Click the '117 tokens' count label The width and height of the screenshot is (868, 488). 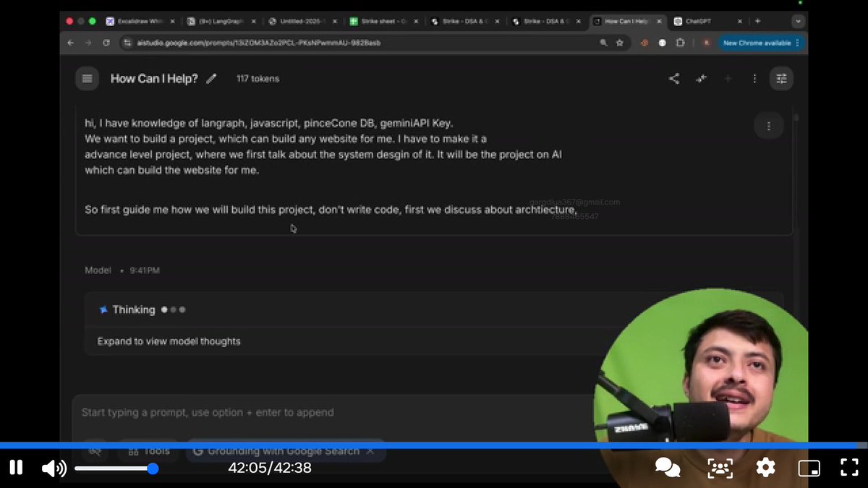(x=258, y=79)
